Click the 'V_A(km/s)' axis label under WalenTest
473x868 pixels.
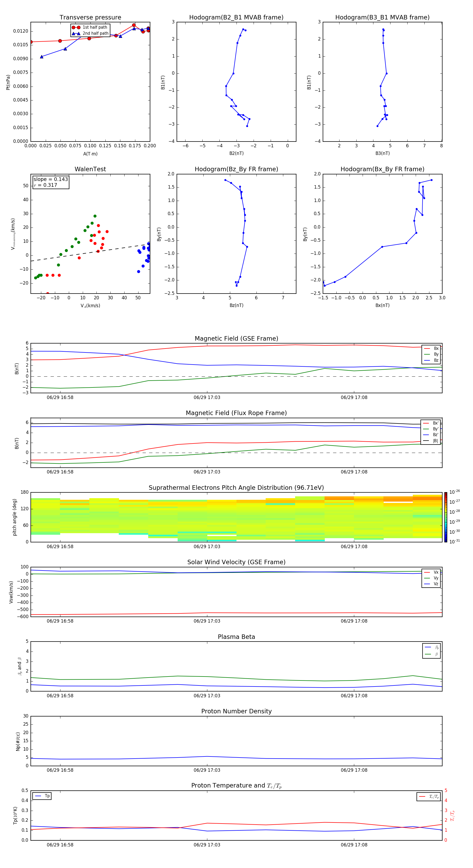click(x=90, y=306)
